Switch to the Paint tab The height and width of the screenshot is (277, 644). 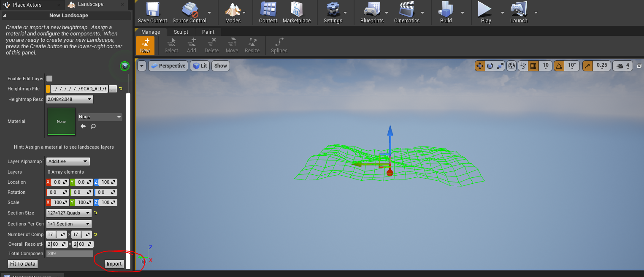[x=208, y=32]
